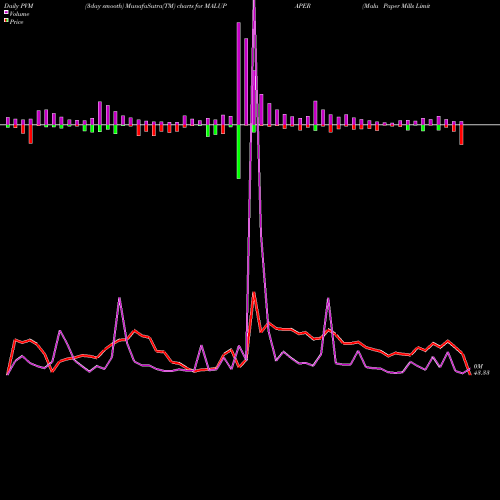
Task: Click the 'Volume' legend label
Action: pos(19,14)
